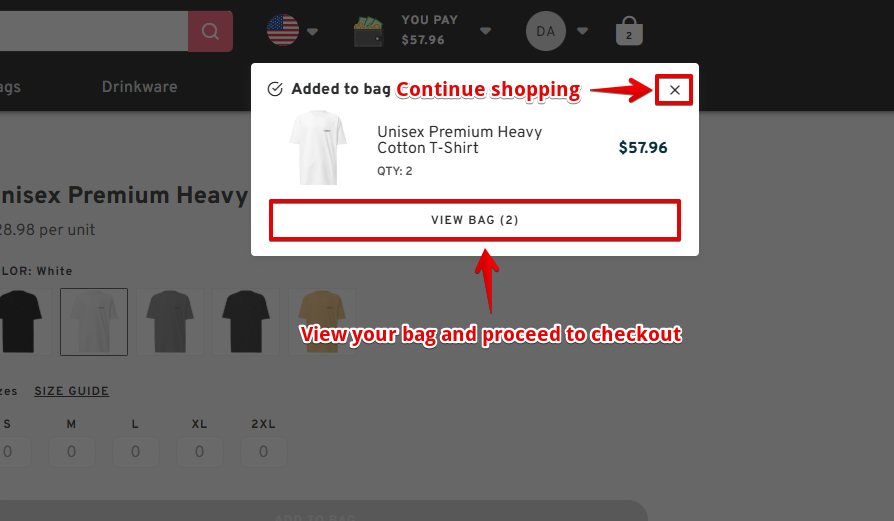Click the M size quantity field
894x521 pixels.
[x=71, y=452]
